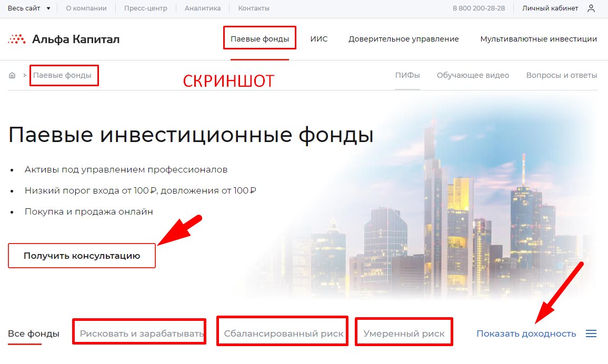
Task: Select ИИС in main menu
Action: 318,39
